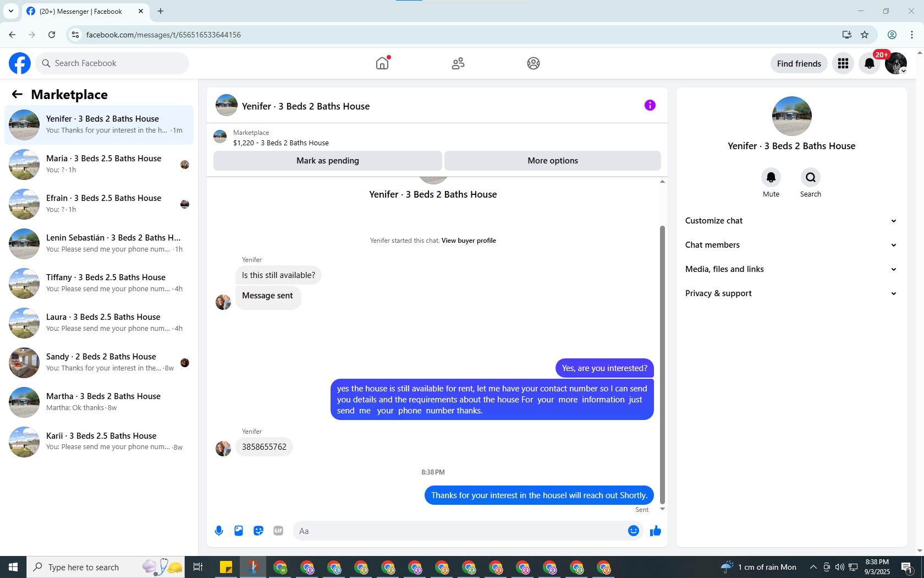This screenshot has width=924, height=578.
Task: Open the Efrain 3 Beds 2.5 Baths conversation
Action: click(x=99, y=204)
